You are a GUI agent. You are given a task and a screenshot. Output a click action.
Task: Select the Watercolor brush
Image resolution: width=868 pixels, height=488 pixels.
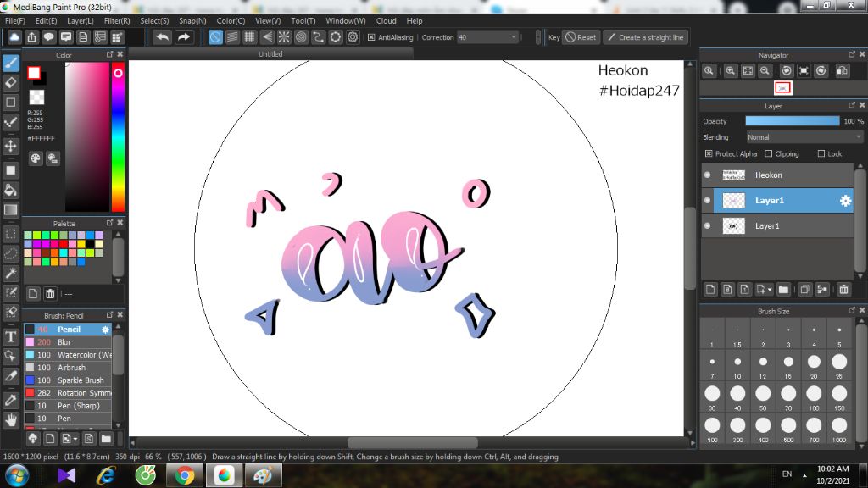pos(68,355)
